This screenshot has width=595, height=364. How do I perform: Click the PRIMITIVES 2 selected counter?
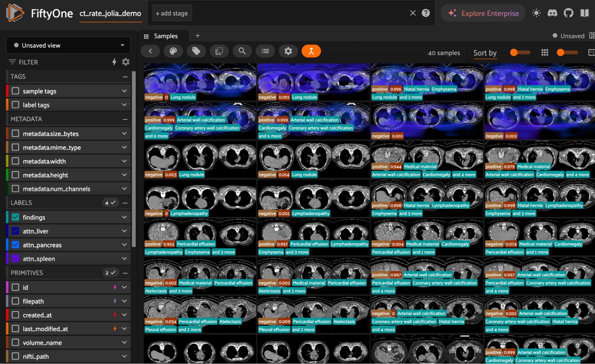click(110, 273)
